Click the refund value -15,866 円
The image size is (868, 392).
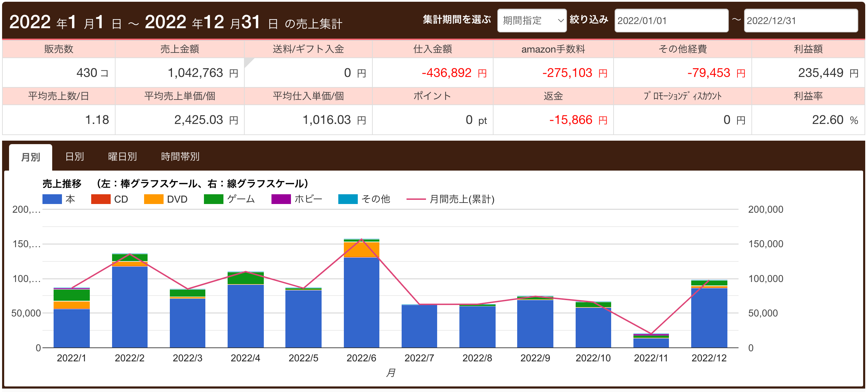click(x=578, y=120)
